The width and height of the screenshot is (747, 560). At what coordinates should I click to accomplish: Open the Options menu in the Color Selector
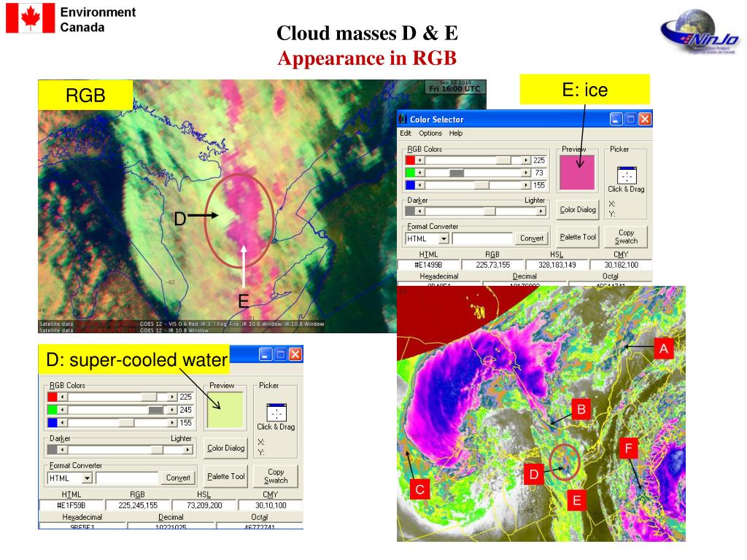click(x=430, y=133)
